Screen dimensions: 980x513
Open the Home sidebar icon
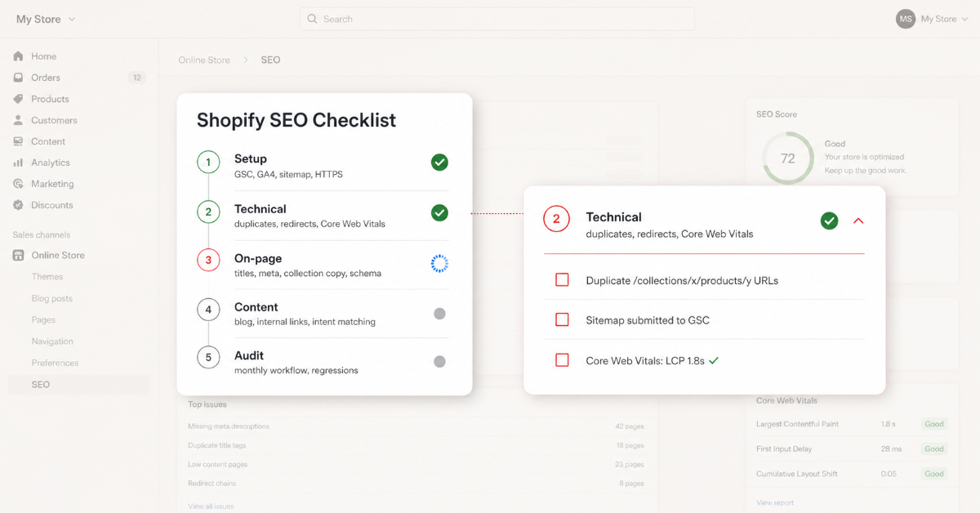(18, 56)
